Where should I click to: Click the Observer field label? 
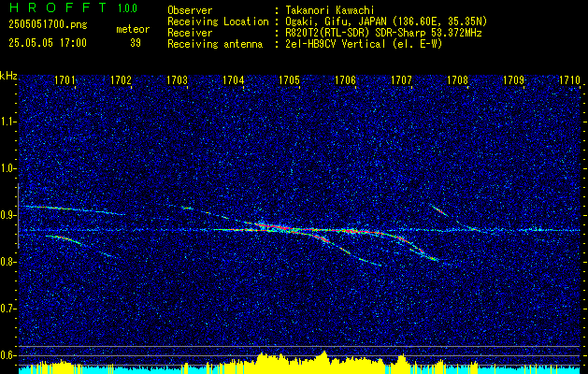[x=190, y=10]
